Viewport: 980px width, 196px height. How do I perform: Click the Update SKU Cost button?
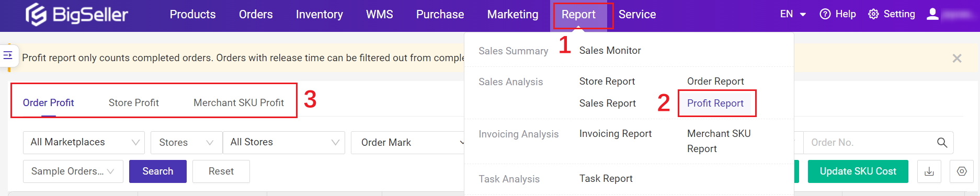[858, 171]
